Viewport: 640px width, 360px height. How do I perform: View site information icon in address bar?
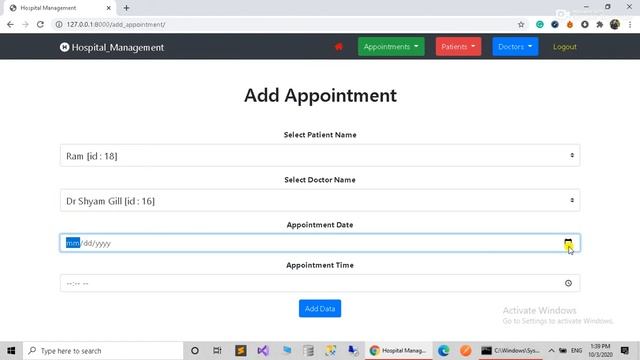[x=59, y=24]
